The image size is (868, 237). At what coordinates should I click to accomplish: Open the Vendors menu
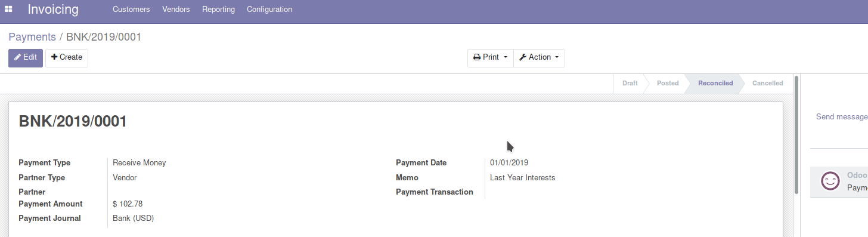pos(176,10)
